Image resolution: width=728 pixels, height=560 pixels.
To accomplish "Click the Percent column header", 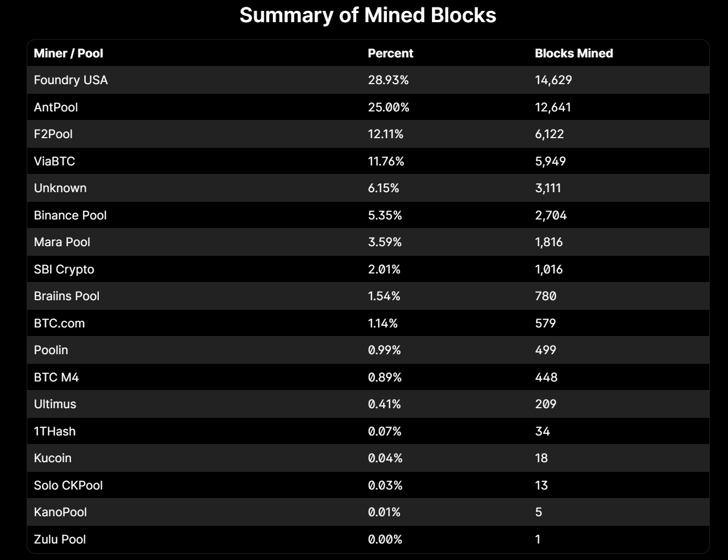I will click(x=390, y=53).
